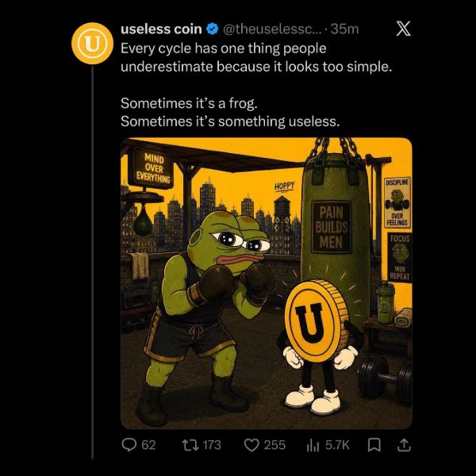Open the 35m timestamp permalink

point(344,29)
